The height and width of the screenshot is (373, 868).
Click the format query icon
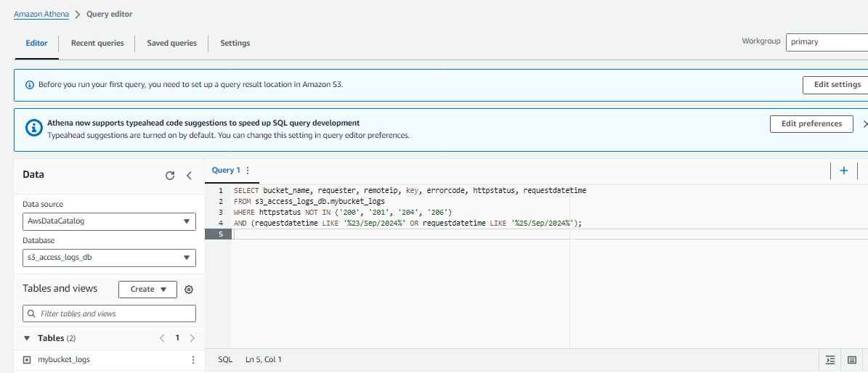[830, 360]
